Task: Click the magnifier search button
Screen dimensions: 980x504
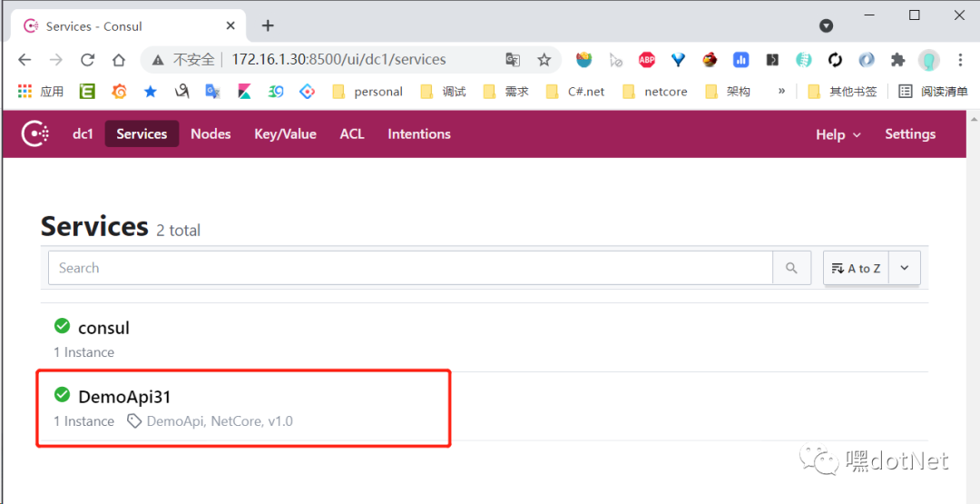Action: click(792, 268)
